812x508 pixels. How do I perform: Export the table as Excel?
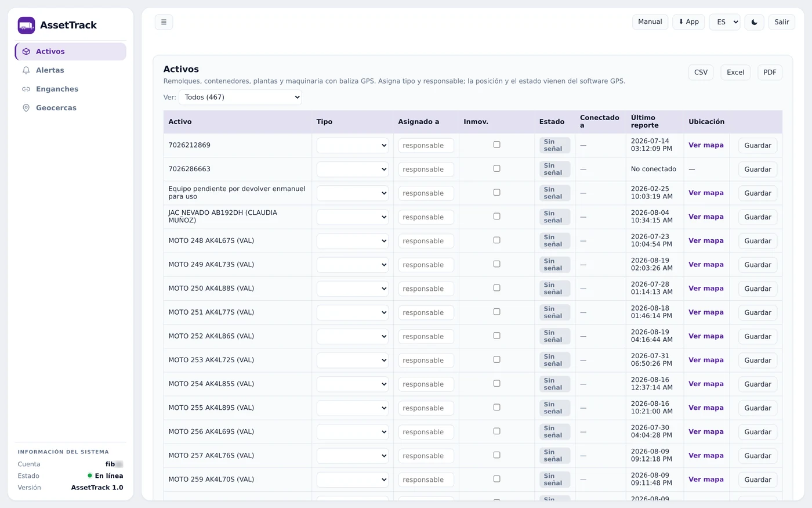point(735,73)
